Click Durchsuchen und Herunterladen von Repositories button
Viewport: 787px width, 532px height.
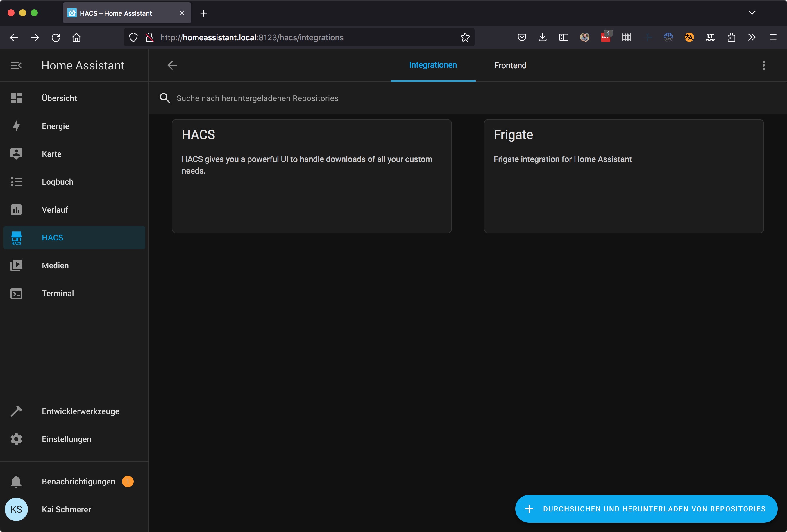pyautogui.click(x=646, y=509)
